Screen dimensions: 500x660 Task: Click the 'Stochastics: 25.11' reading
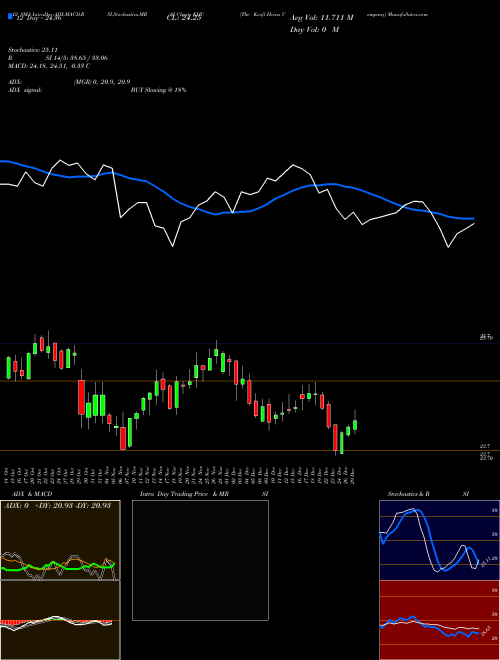tap(33, 50)
